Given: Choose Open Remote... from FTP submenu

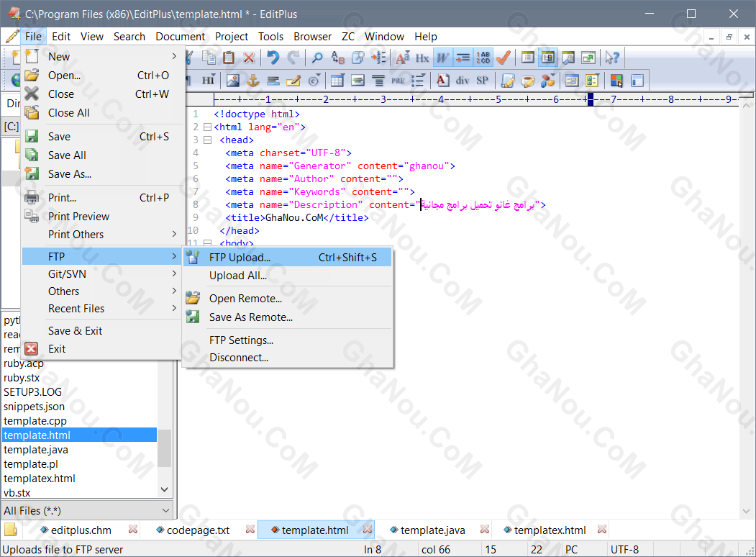Looking at the screenshot, I should pos(287,299).
